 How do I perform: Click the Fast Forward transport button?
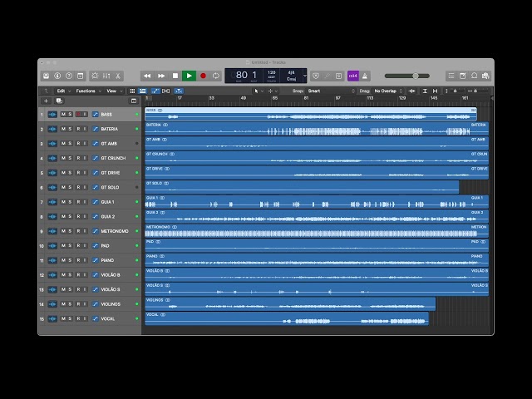(161, 76)
